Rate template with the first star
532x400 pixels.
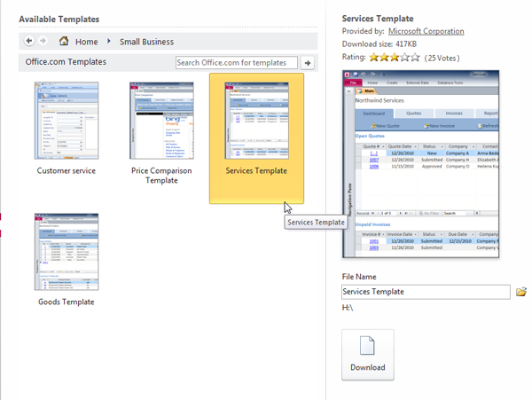374,58
